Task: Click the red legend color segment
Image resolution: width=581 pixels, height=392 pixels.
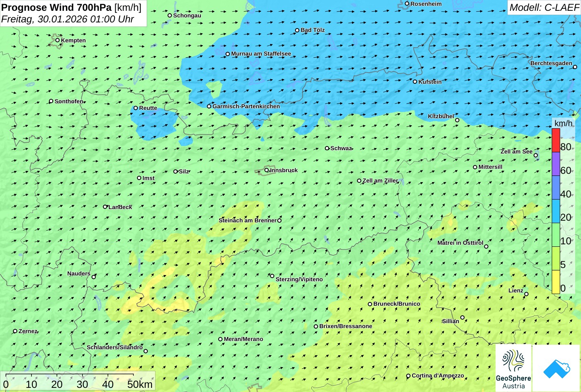Action: pyautogui.click(x=556, y=140)
